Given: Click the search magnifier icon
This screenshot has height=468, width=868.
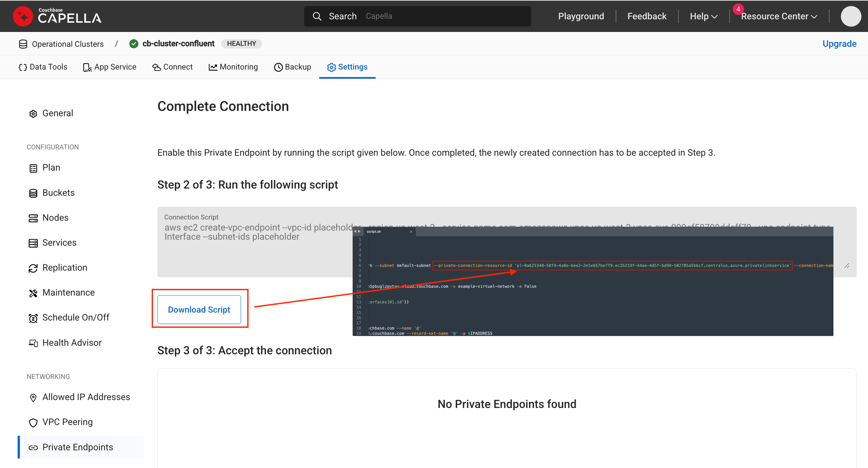Looking at the screenshot, I should click(317, 16).
